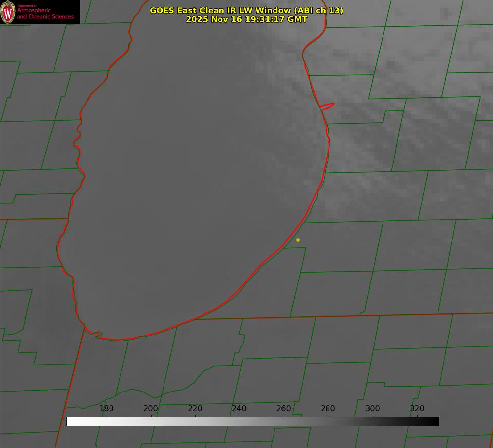Pick the 240 temperature scale label

[x=239, y=408]
